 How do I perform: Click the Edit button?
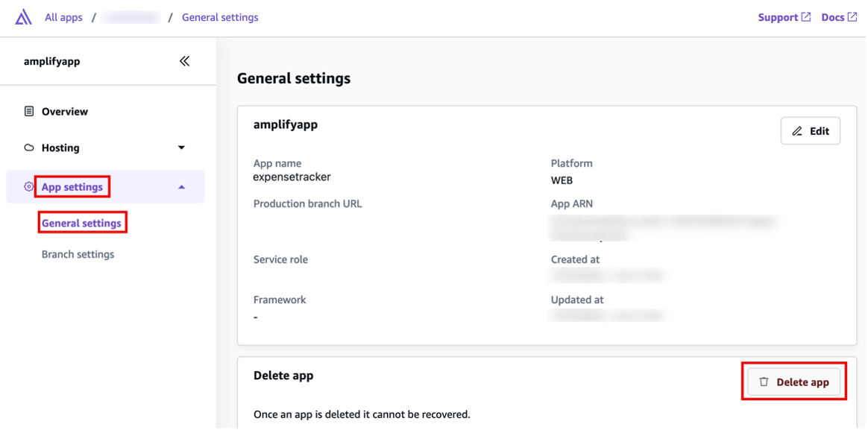811,131
